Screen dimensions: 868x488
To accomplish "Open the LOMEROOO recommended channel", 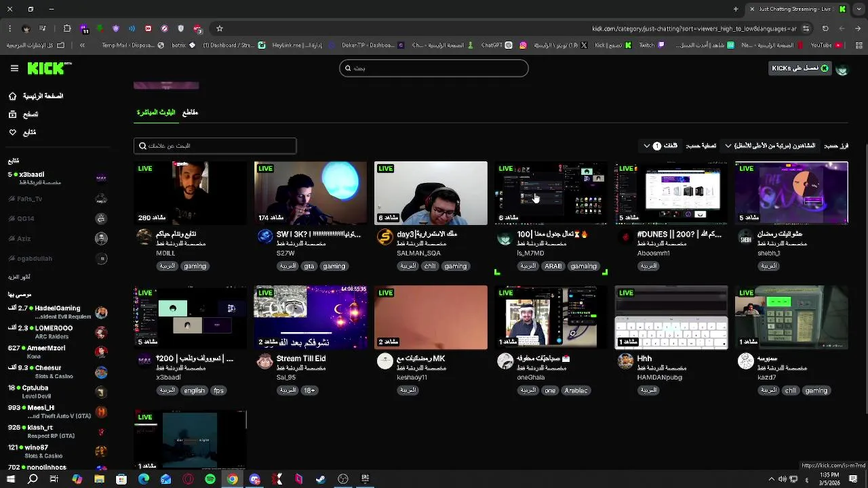I will [x=58, y=332].
